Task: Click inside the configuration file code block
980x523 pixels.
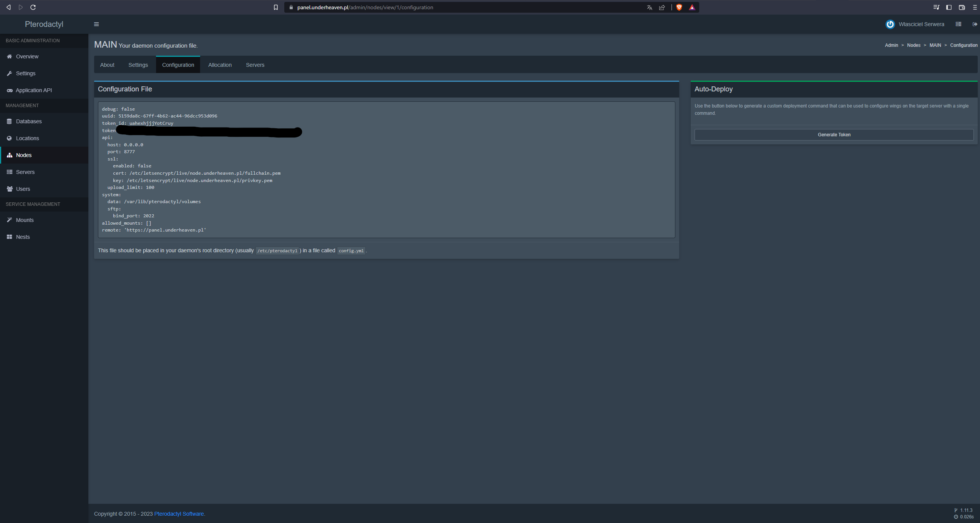Action: click(x=386, y=169)
